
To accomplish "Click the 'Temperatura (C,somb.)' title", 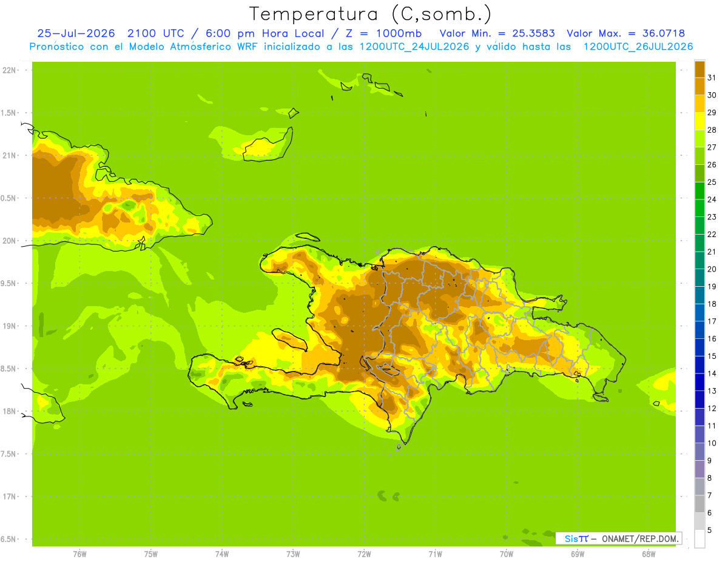I will [369, 15].
